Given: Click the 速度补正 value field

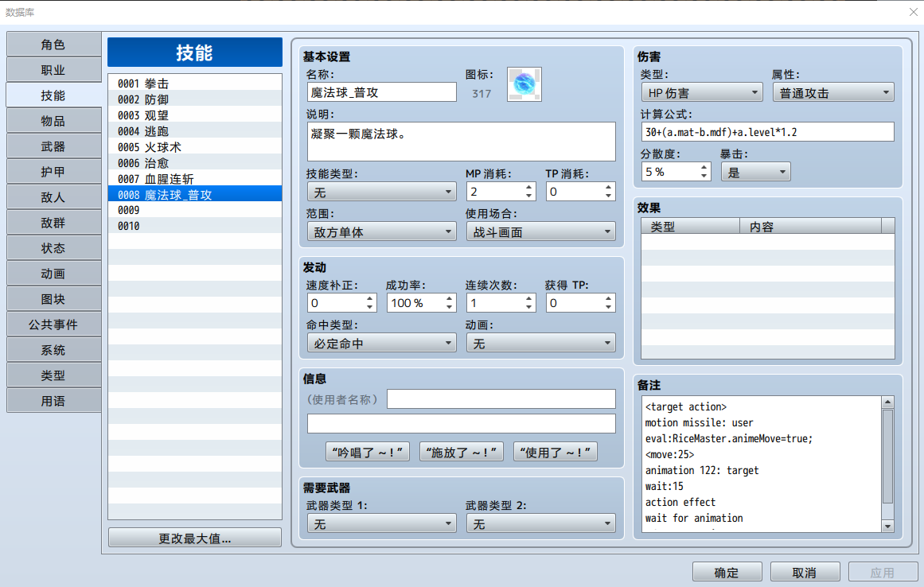Looking at the screenshot, I should [336, 302].
